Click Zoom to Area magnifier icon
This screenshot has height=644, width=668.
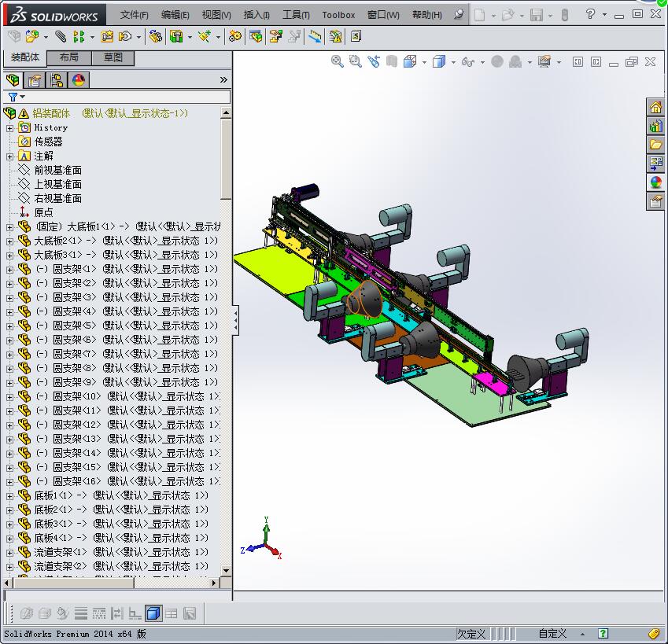point(356,61)
